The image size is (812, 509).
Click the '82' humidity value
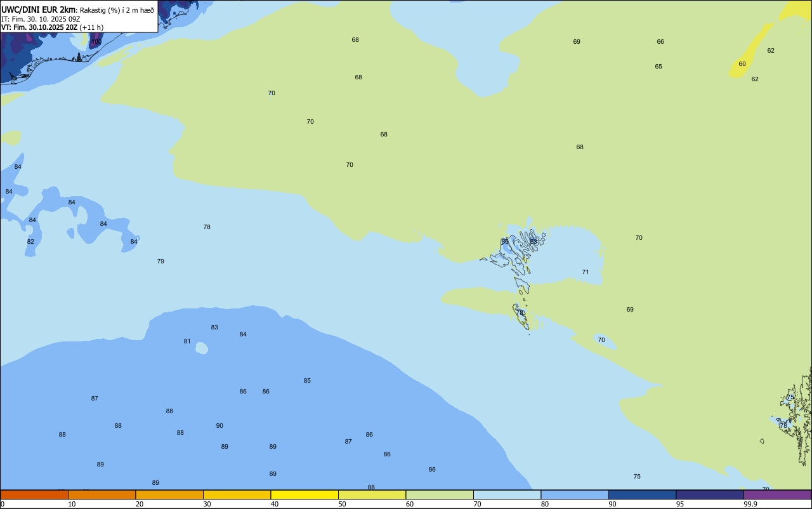[30, 242]
